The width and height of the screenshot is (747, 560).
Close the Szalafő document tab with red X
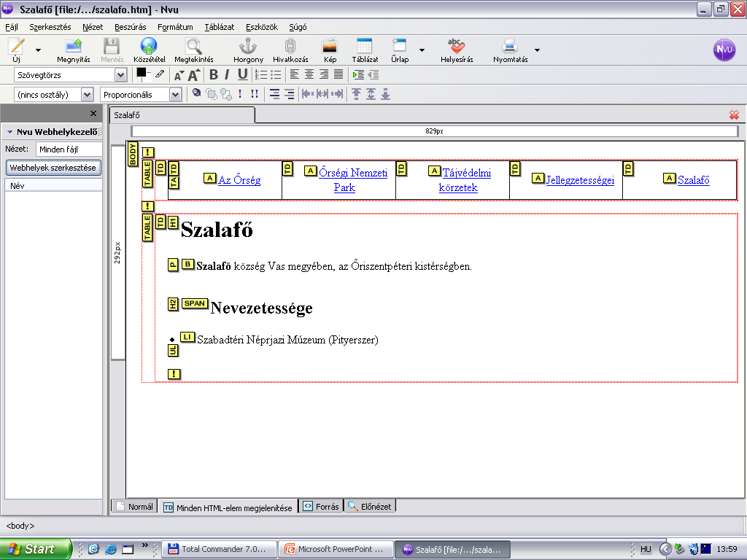(x=734, y=114)
